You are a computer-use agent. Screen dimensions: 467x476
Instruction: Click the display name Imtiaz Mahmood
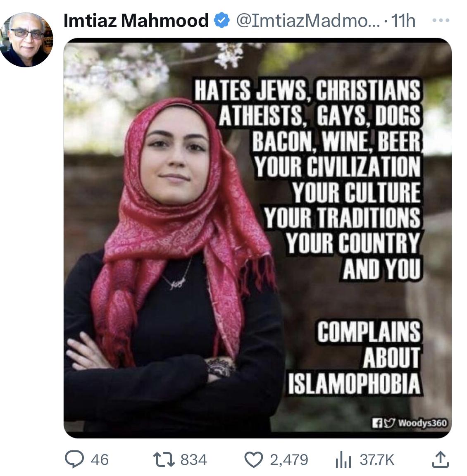[136, 20]
